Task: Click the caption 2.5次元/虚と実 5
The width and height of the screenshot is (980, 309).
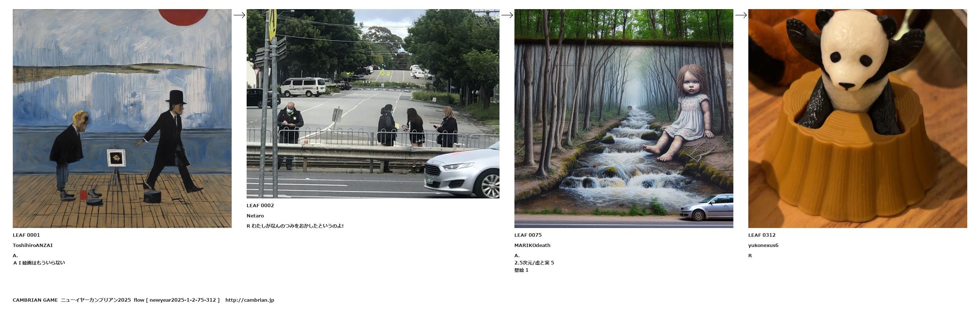Action: [534, 263]
